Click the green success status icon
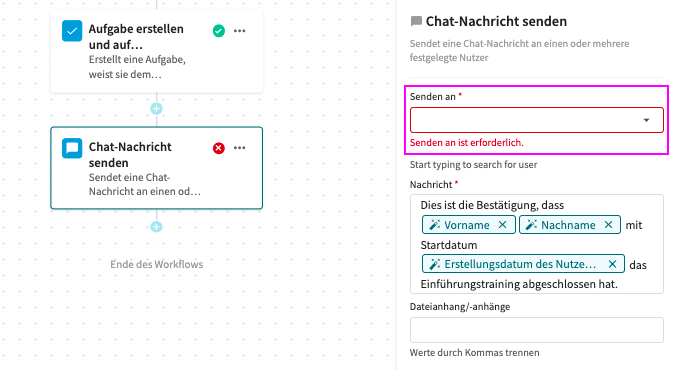 click(x=219, y=31)
